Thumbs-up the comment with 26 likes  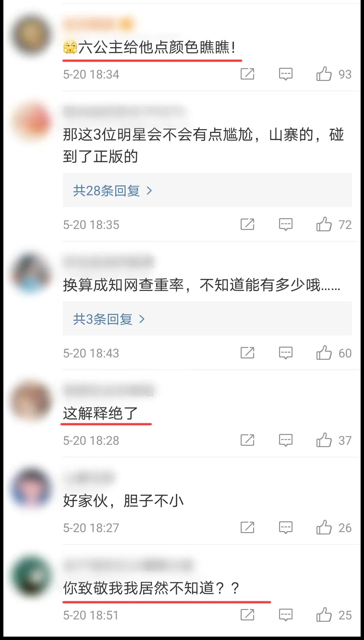pyautogui.click(x=324, y=527)
